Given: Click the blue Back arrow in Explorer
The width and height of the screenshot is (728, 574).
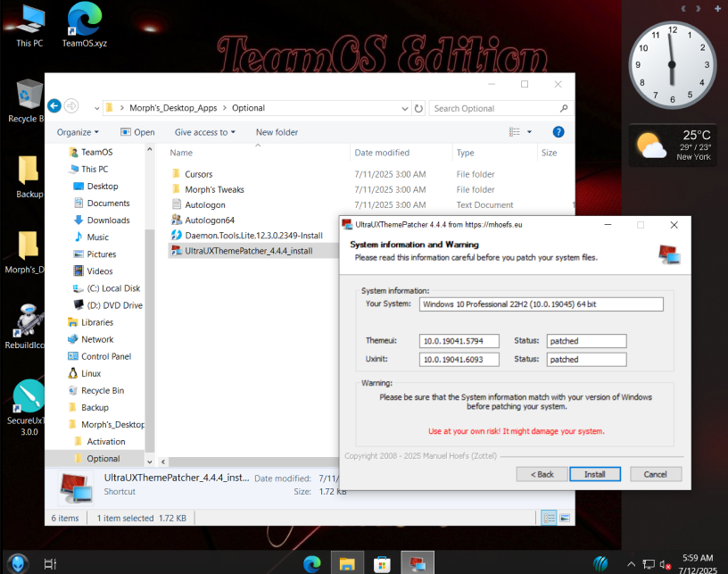Looking at the screenshot, I should [x=54, y=106].
